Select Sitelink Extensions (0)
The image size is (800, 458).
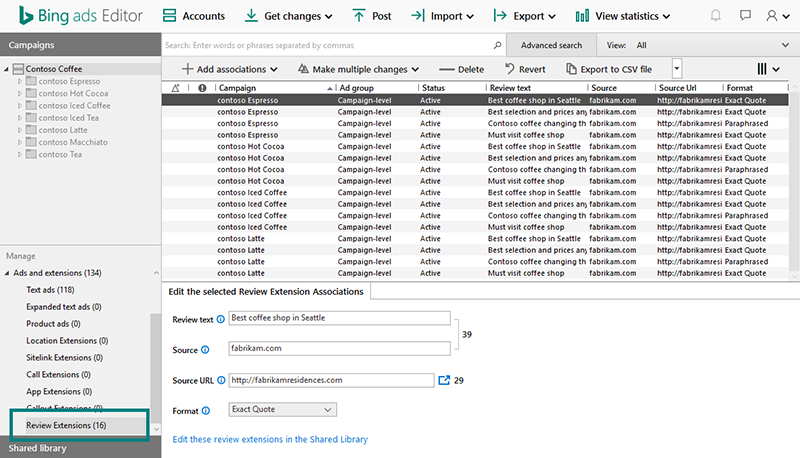click(64, 358)
